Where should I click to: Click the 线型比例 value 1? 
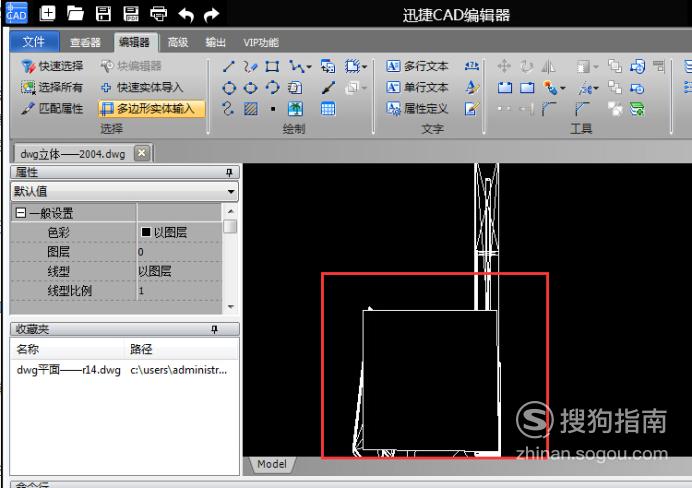[141, 291]
